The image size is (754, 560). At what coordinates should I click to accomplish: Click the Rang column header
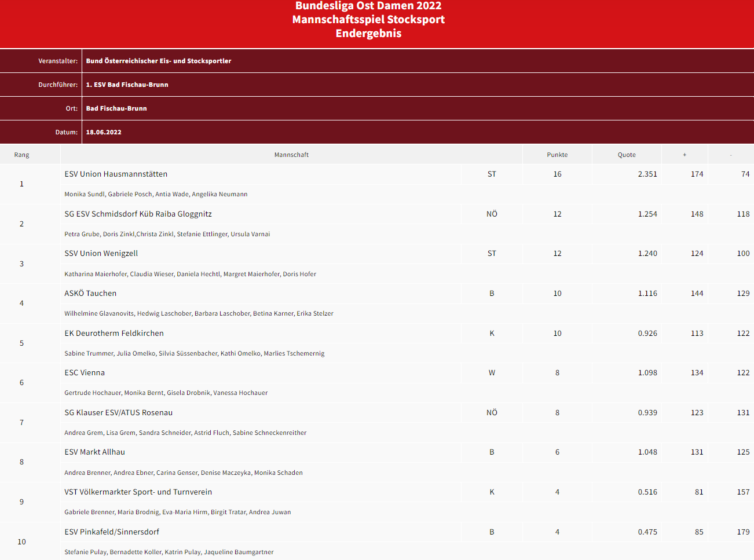pos(22,155)
